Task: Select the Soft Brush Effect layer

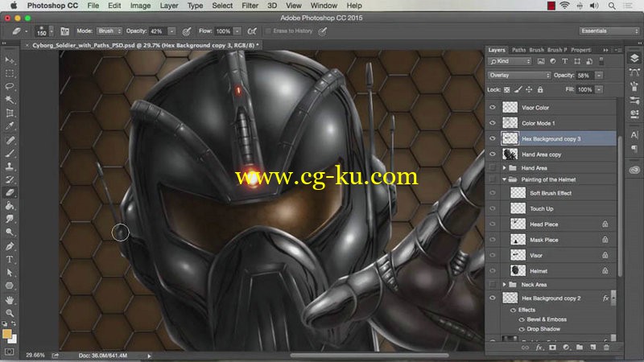Action: [x=551, y=193]
